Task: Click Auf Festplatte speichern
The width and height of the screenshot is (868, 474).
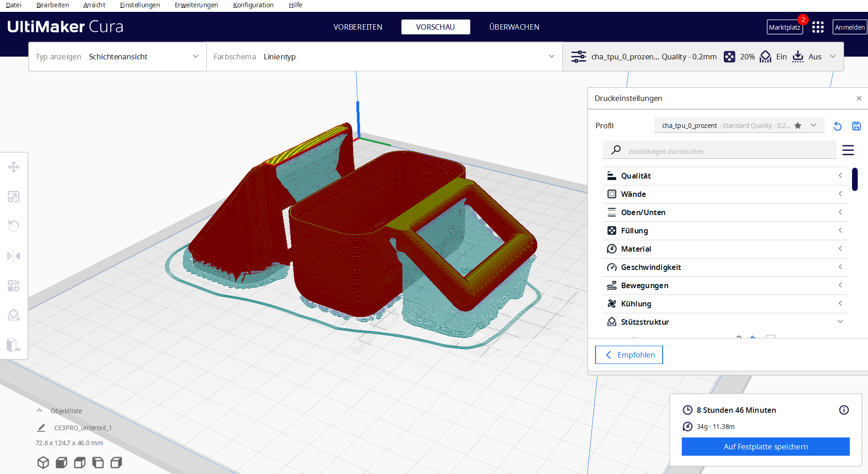Action: click(766, 447)
